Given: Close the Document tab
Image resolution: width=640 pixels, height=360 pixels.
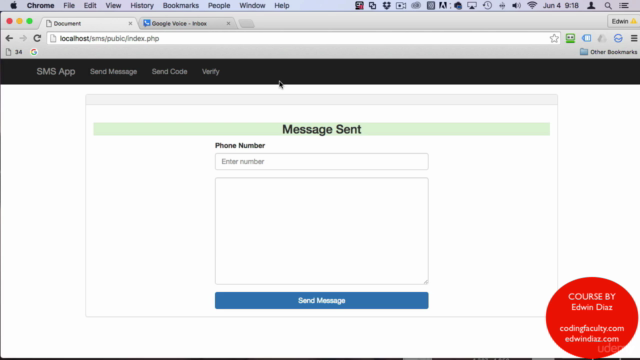Looking at the screenshot, I should (130, 23).
